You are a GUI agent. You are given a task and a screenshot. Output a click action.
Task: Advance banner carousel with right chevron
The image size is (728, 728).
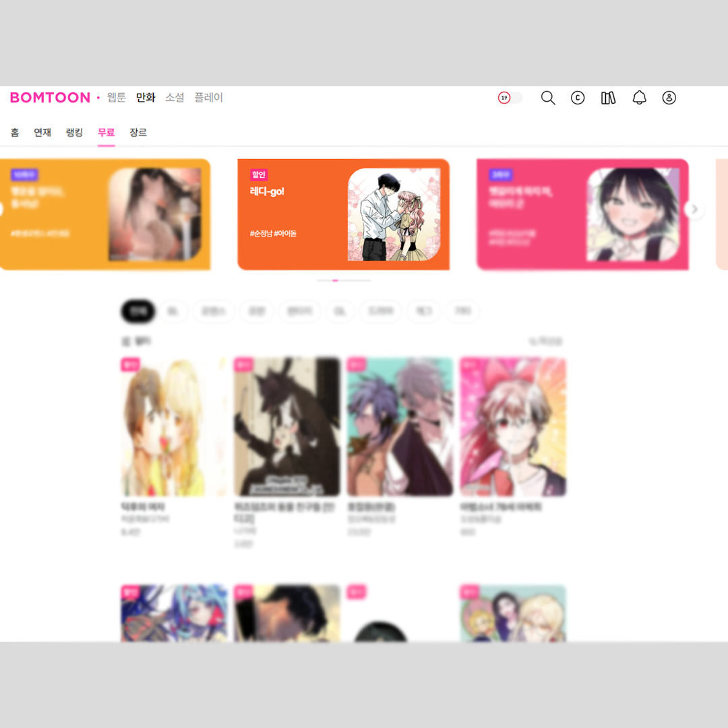tap(694, 210)
